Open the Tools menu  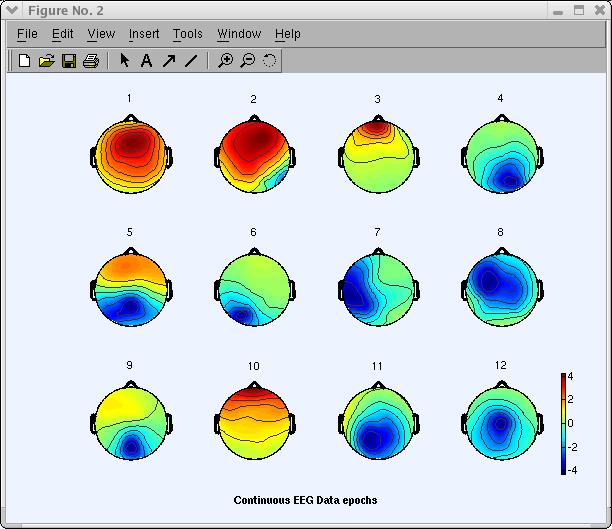tap(187, 34)
